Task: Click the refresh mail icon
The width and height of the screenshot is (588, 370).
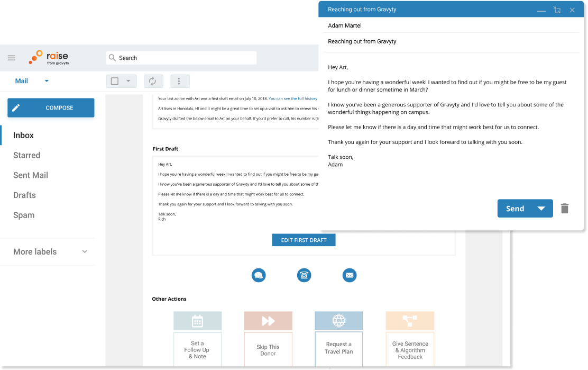Action: pyautogui.click(x=153, y=81)
